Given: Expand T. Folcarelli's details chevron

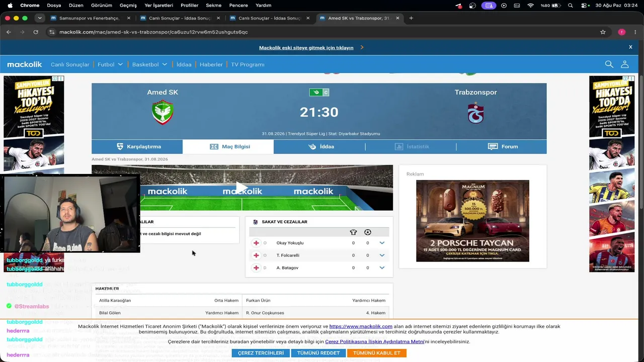Looking at the screenshot, I should pyautogui.click(x=382, y=255).
